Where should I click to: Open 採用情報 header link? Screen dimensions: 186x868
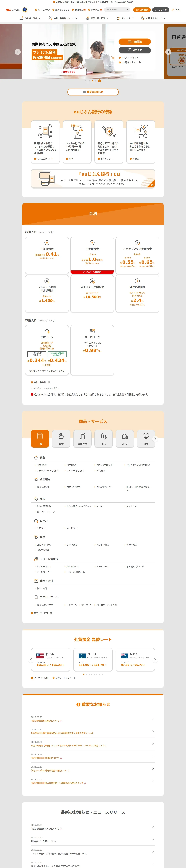pos(95,10)
